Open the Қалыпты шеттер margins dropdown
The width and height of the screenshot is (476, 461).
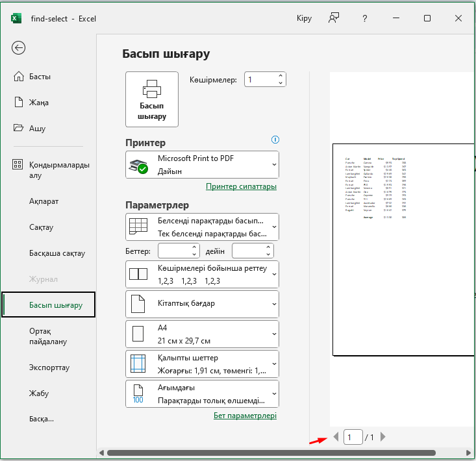(x=202, y=364)
